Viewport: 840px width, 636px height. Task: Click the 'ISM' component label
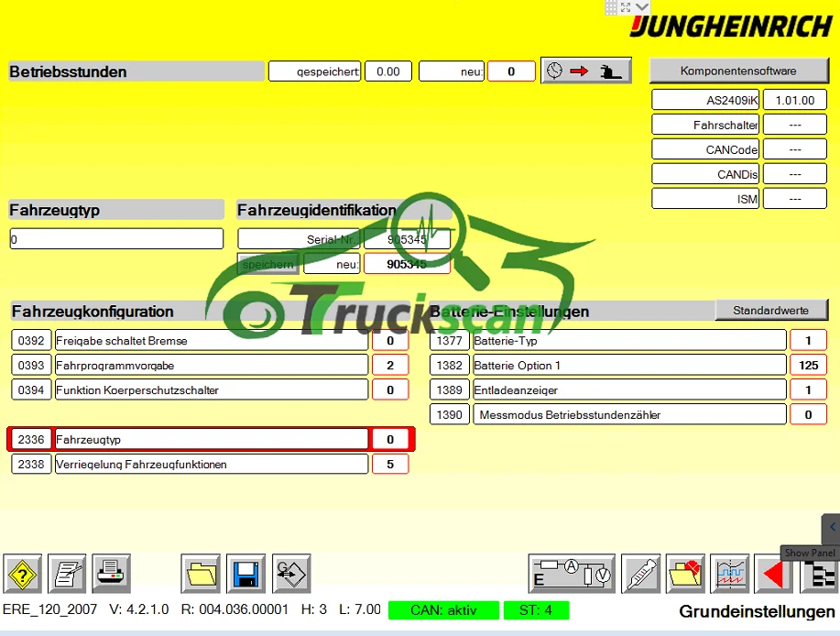pyautogui.click(x=705, y=199)
